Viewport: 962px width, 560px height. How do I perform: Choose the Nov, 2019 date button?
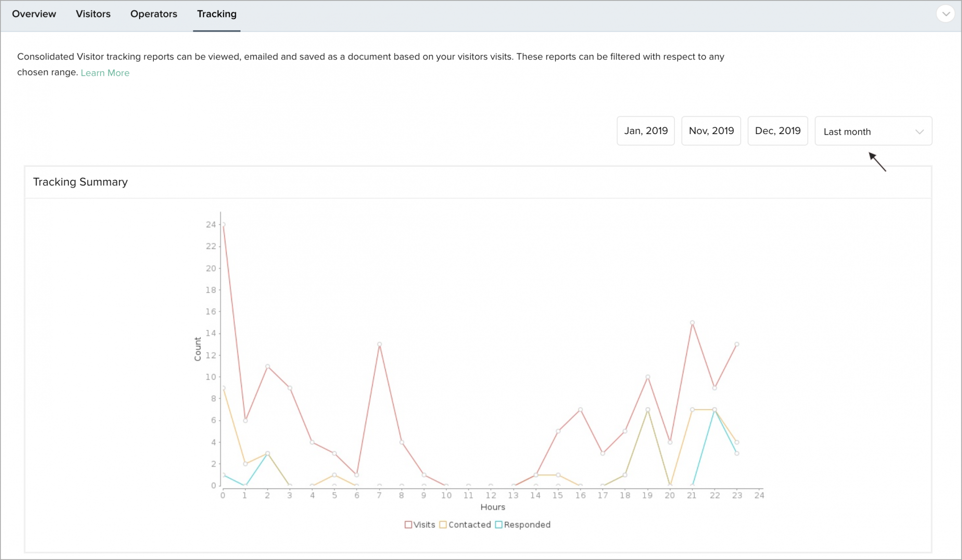[711, 131]
